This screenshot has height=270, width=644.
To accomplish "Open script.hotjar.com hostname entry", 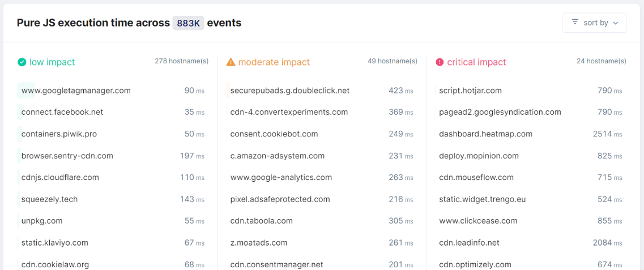I will pyautogui.click(x=470, y=91).
